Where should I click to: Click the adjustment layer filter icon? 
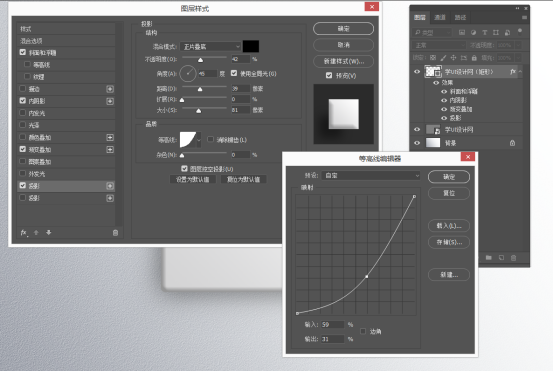[x=473, y=32]
